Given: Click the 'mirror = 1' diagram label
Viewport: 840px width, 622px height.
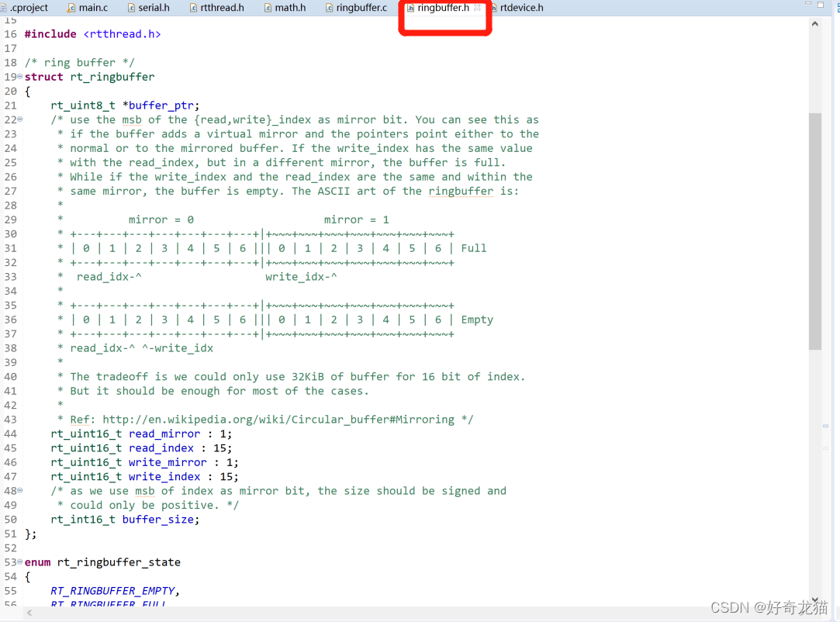Looking at the screenshot, I should (357, 219).
